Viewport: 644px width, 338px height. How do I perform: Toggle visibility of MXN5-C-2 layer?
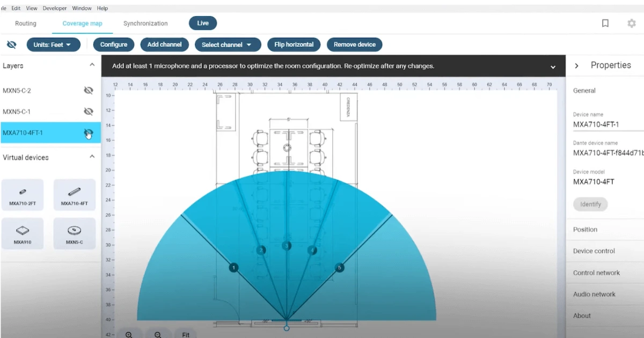pos(89,91)
